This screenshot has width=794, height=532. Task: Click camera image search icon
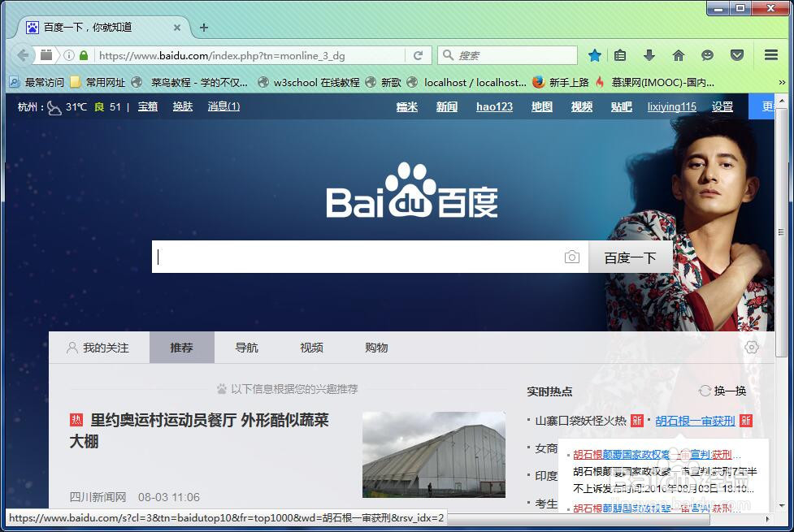(571, 257)
